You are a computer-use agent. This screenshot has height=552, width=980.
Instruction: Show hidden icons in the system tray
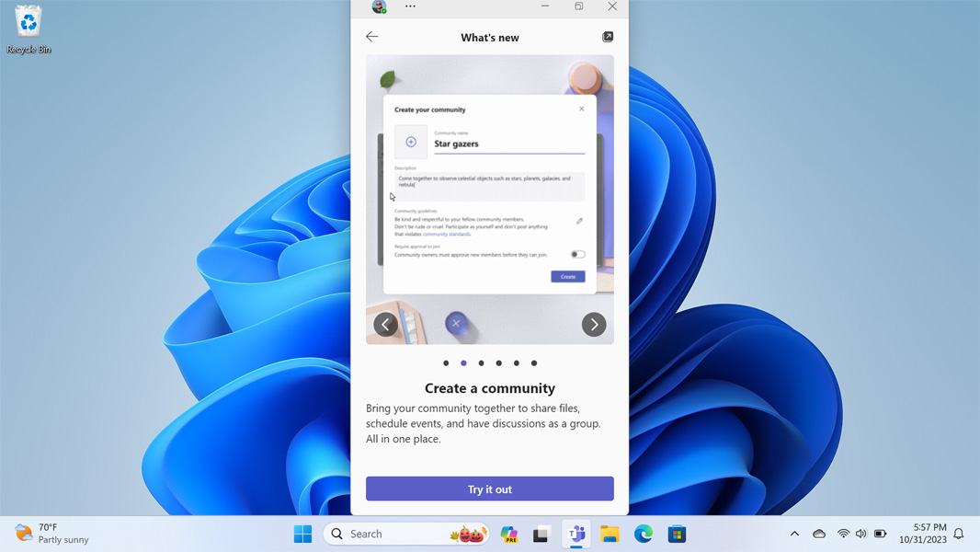(794, 534)
